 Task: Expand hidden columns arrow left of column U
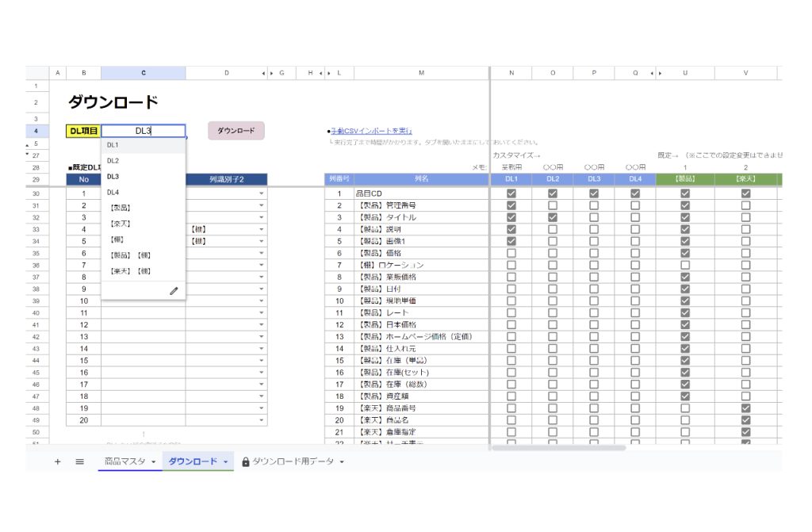pyautogui.click(x=660, y=73)
